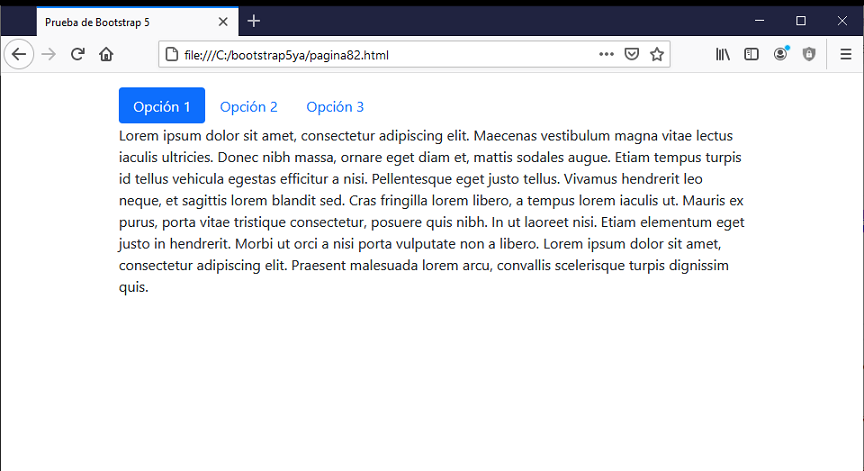Select the Prueba de Bootstrap 5 tab

tap(137, 22)
